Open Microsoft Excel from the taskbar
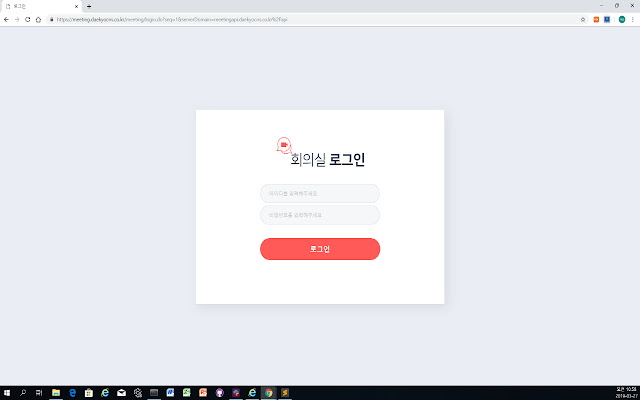This screenshot has width=640, height=400. [187, 393]
